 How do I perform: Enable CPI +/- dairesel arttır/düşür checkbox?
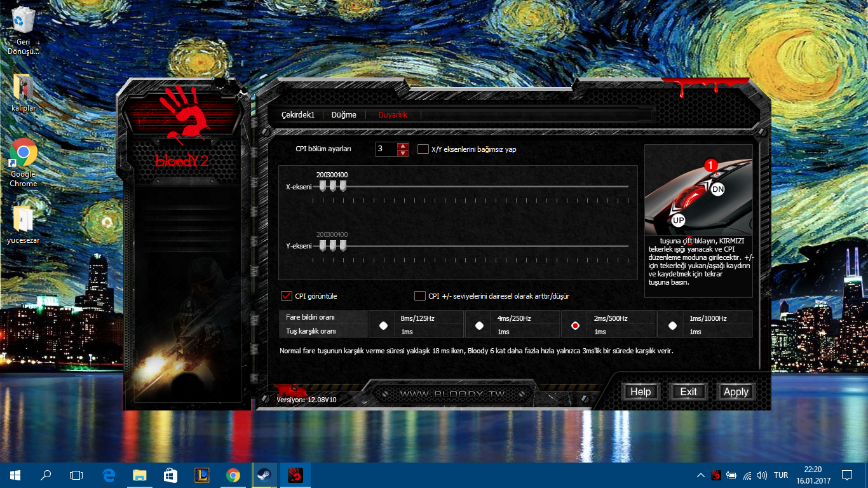[x=419, y=296]
